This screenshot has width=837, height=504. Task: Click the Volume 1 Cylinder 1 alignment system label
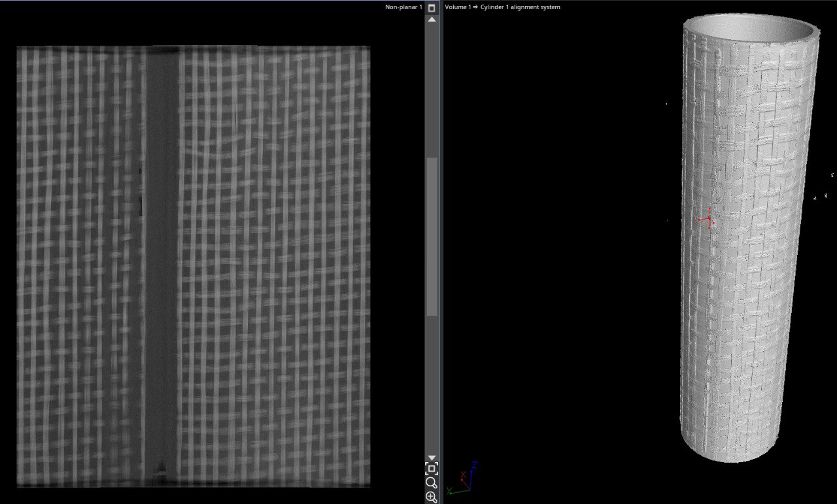pos(502,7)
